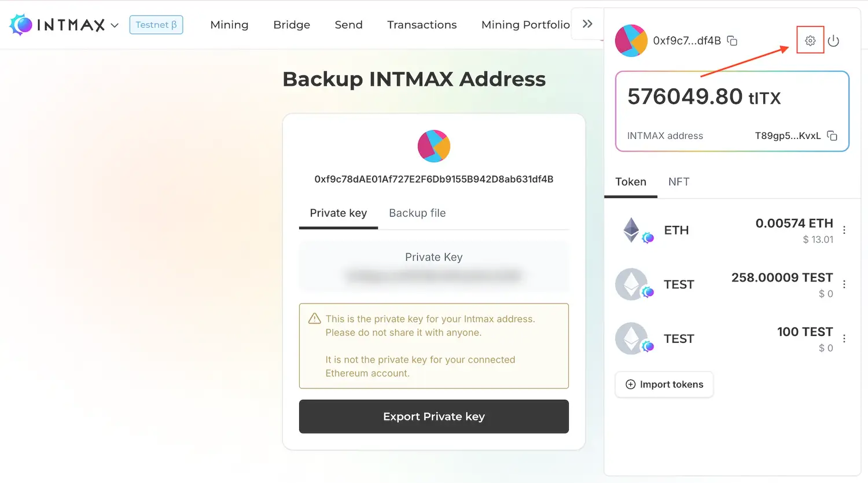Click the wallet account avatar in the panel
The image size is (868, 483).
631,41
